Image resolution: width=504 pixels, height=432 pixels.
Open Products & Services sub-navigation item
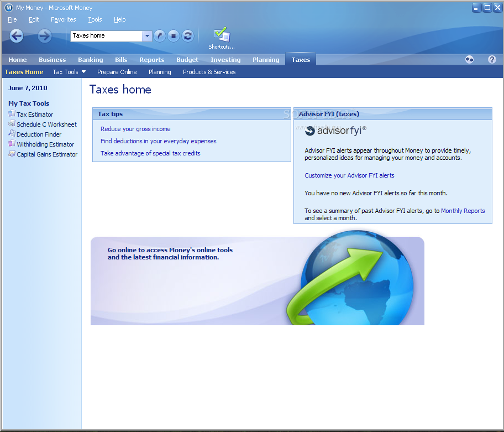[209, 72]
